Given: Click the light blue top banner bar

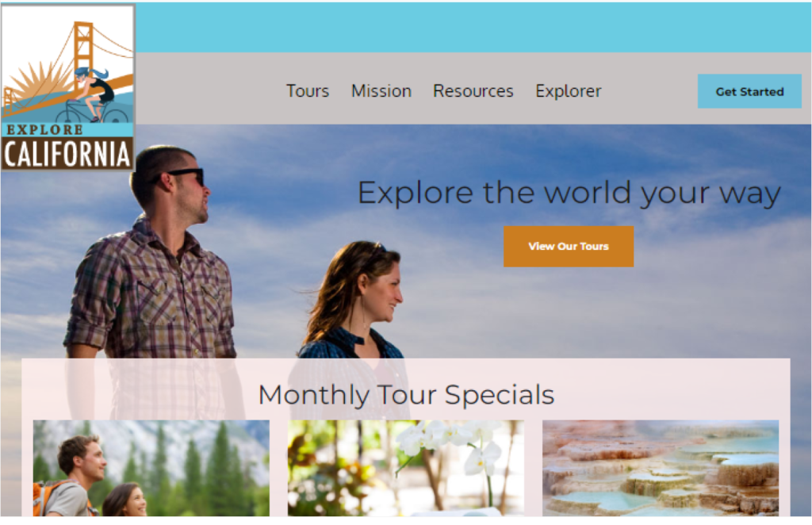Looking at the screenshot, I should click(473, 28).
